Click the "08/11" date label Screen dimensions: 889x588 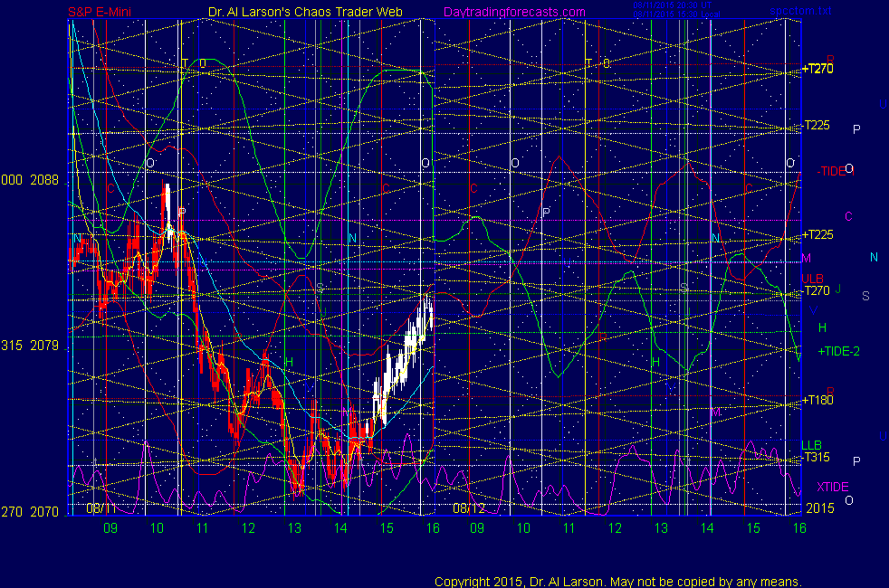click(100, 508)
